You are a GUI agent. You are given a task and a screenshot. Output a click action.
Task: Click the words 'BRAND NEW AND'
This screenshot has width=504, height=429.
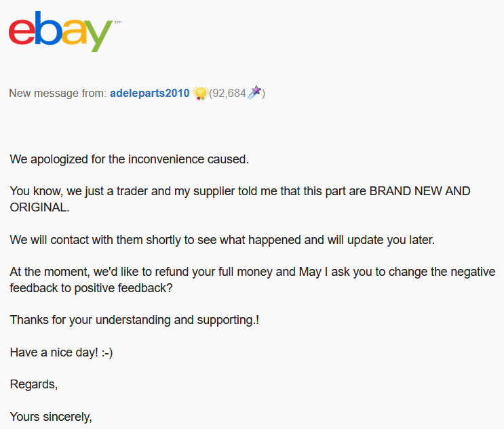pos(420,191)
